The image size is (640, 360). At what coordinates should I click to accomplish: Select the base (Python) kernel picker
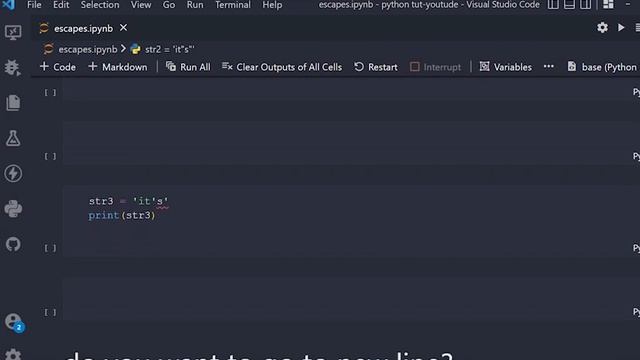pos(603,67)
